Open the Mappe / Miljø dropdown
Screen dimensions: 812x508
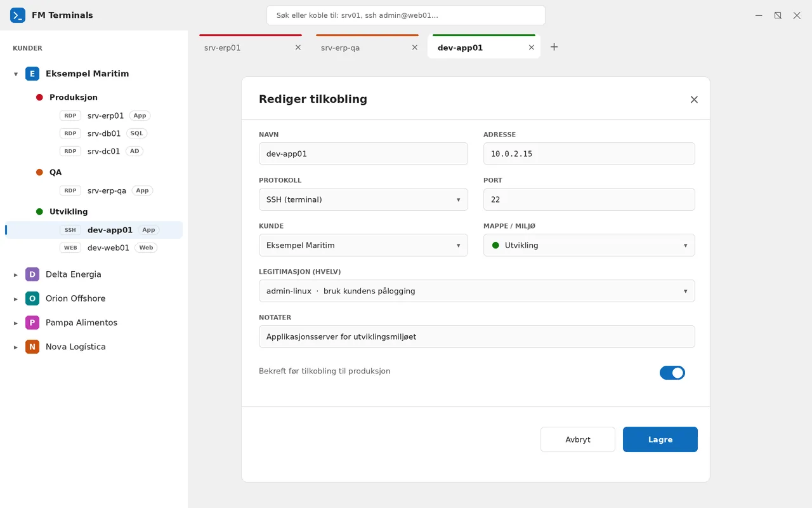click(589, 245)
